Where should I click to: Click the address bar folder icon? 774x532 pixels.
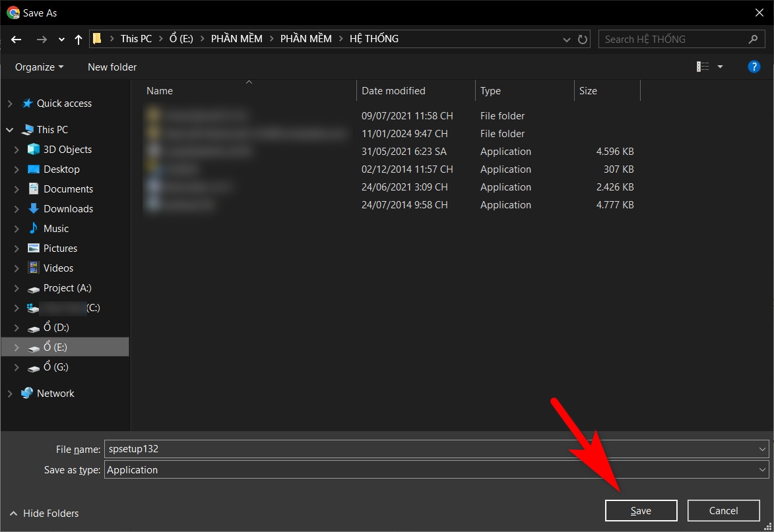click(97, 38)
